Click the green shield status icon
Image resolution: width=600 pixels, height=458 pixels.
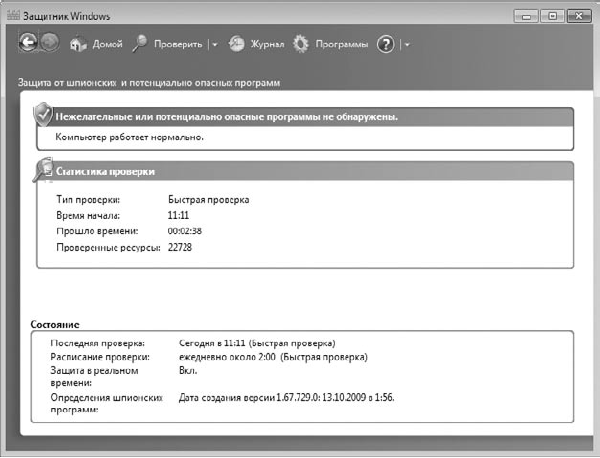pyautogui.click(x=41, y=115)
